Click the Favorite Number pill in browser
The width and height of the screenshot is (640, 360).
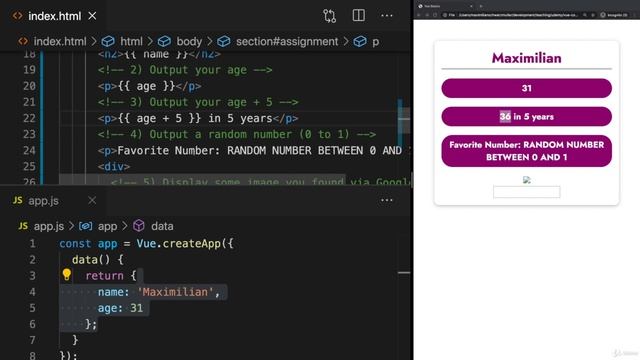(x=527, y=151)
